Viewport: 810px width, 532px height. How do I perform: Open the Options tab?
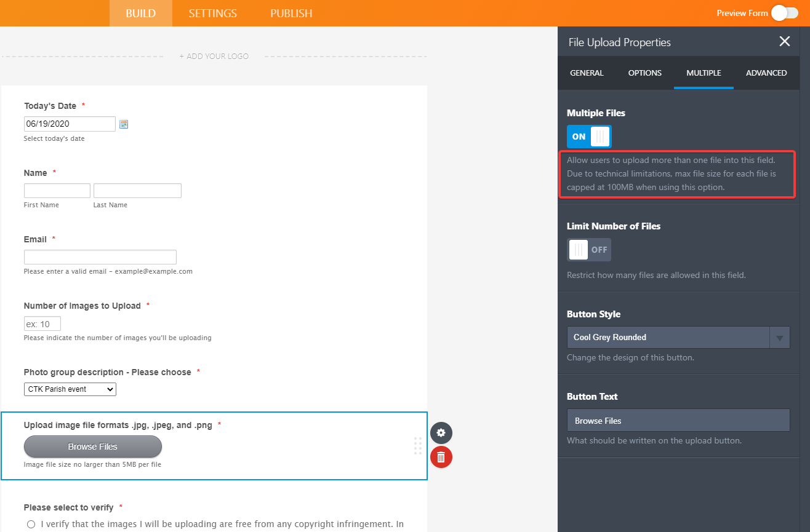[x=644, y=73]
